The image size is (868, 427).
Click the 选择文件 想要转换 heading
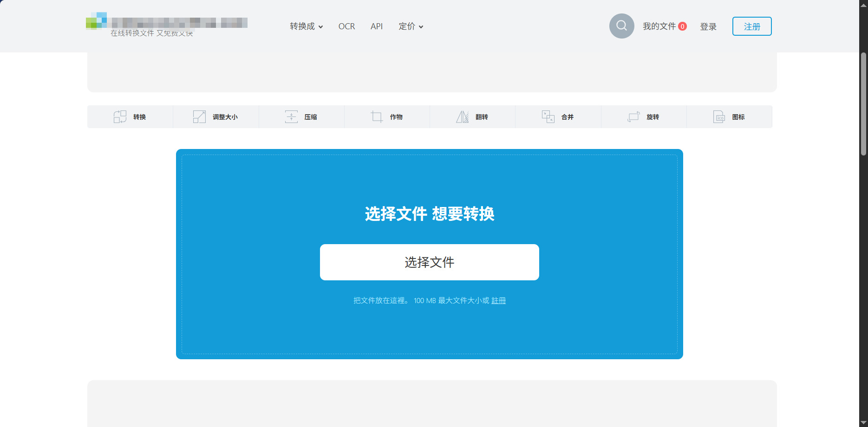tap(430, 213)
